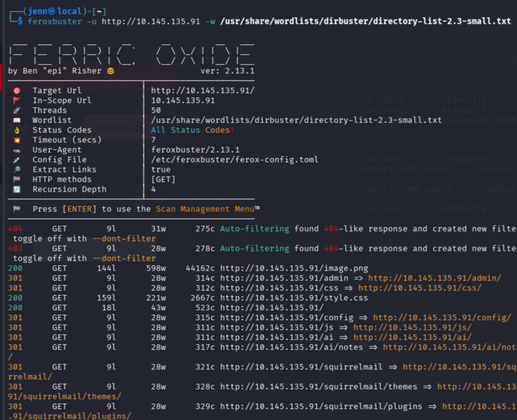
Task: Click the magnifier icon beside Extract Links
Action: (x=17, y=170)
